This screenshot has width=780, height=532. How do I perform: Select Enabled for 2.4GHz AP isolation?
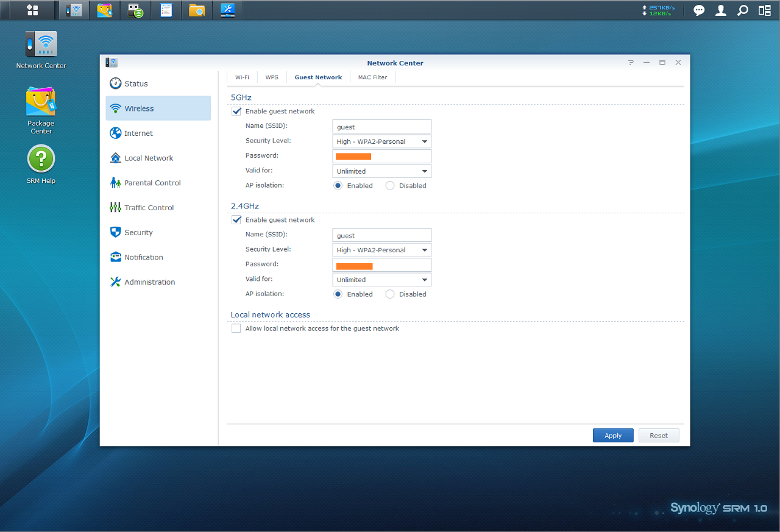[338, 294]
